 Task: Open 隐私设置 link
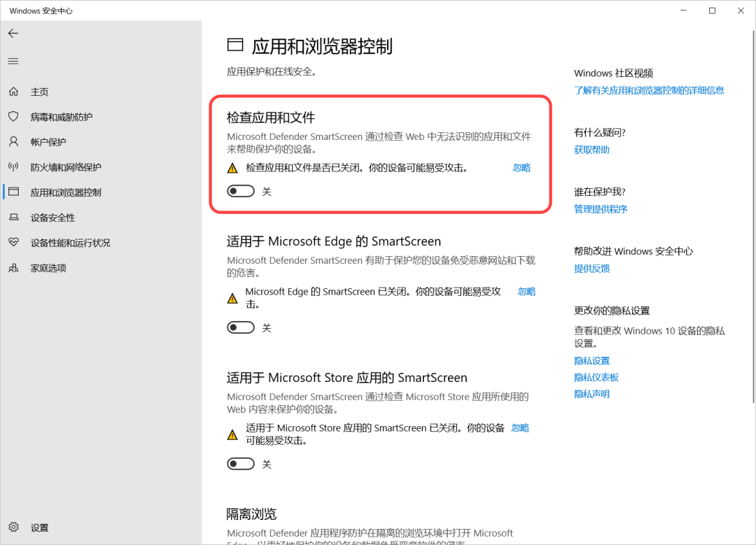[x=591, y=360]
